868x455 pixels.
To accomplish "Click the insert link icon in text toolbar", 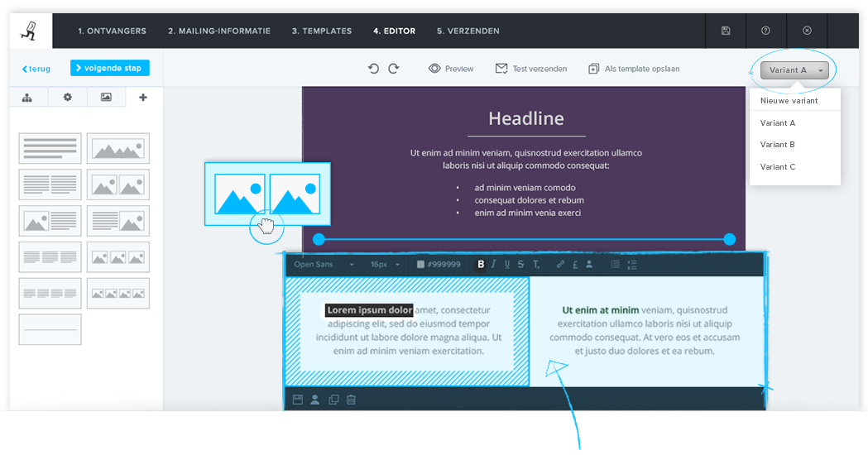I will point(560,265).
